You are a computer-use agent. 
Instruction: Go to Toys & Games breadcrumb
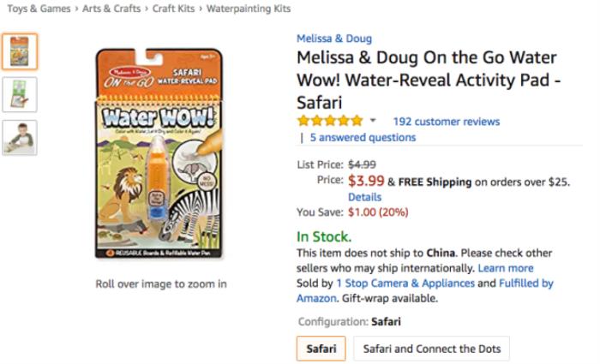[x=37, y=9]
